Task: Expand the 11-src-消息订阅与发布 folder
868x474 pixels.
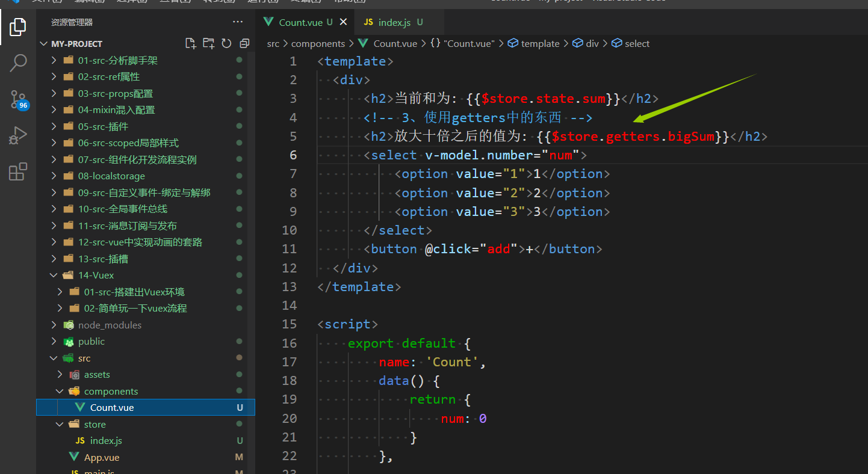Action: pyautogui.click(x=146, y=226)
